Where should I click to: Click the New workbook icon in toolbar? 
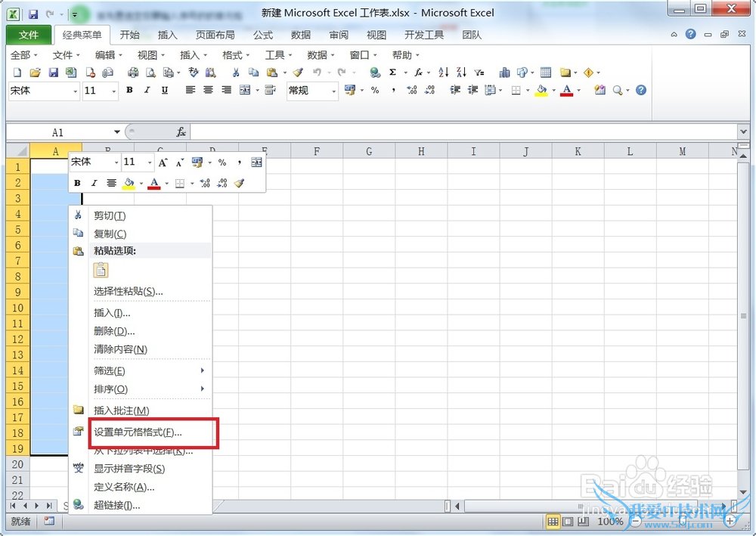click(17, 73)
